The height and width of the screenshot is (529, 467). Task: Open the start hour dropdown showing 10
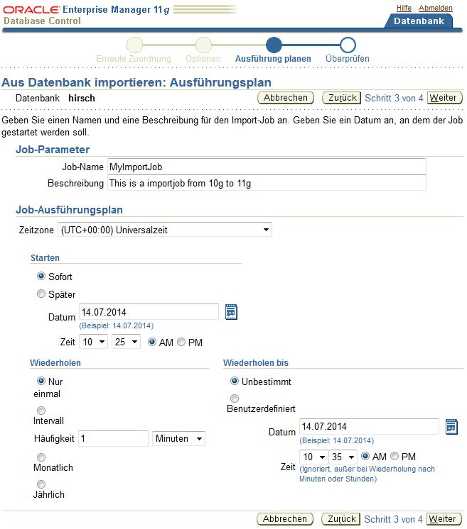coord(93,342)
